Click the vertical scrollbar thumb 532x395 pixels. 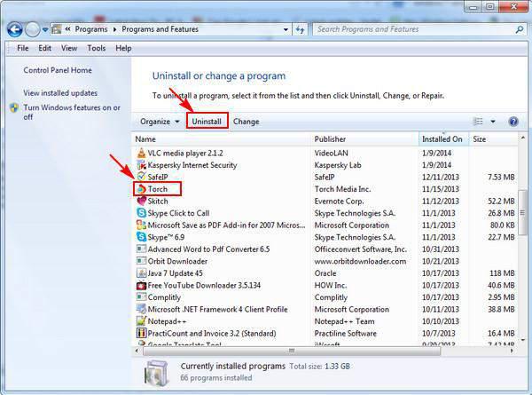click(x=522, y=213)
